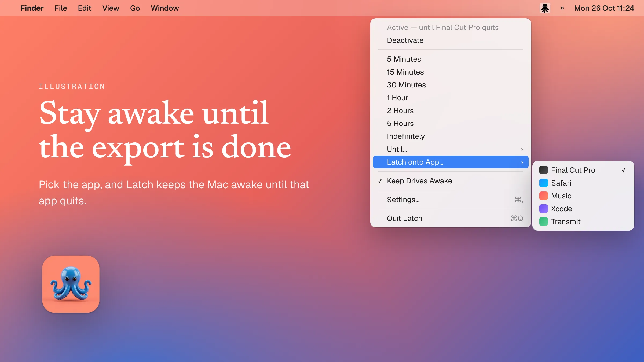Open the Edit menu
Image resolution: width=644 pixels, height=362 pixels.
pos(85,8)
